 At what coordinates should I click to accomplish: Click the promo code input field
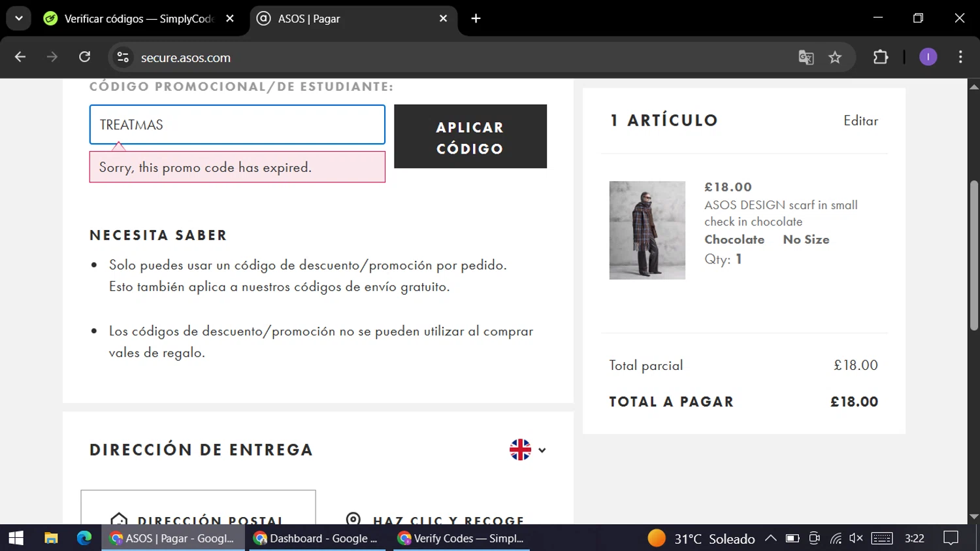pyautogui.click(x=237, y=124)
